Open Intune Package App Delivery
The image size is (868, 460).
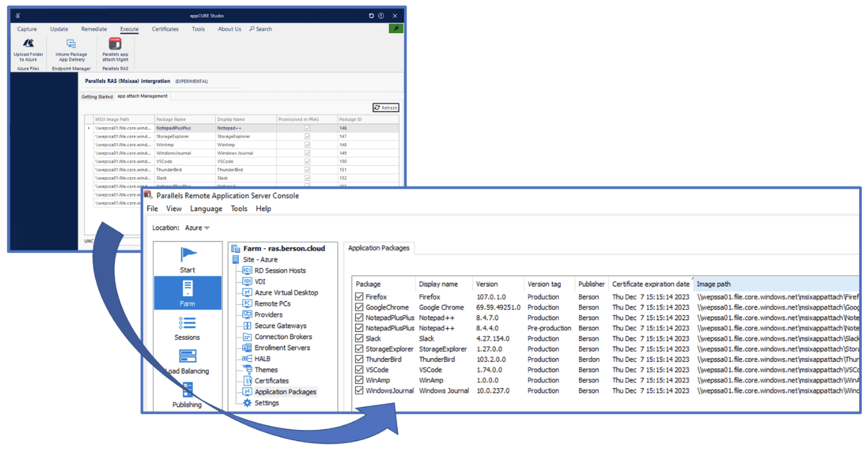pyautogui.click(x=71, y=50)
